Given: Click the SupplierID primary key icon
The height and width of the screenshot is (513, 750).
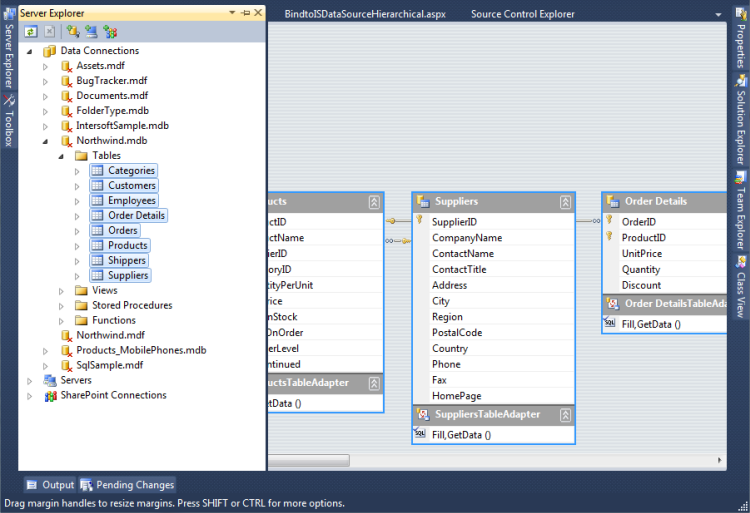Looking at the screenshot, I should (x=420, y=221).
